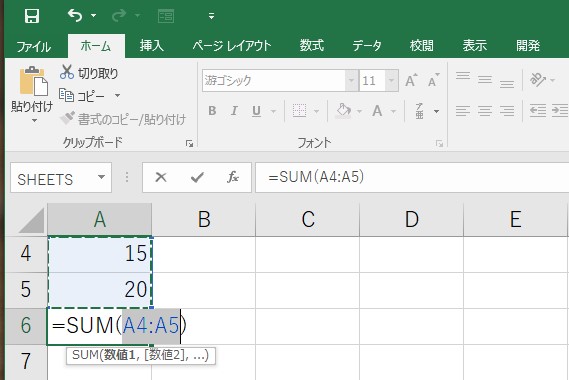Screen dimensions: 569x380
Task: Click the Undo arrow icon
Action: [75, 16]
